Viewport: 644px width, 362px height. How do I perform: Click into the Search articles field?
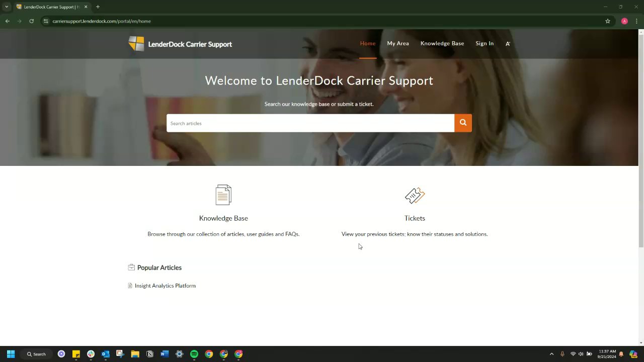click(x=310, y=123)
